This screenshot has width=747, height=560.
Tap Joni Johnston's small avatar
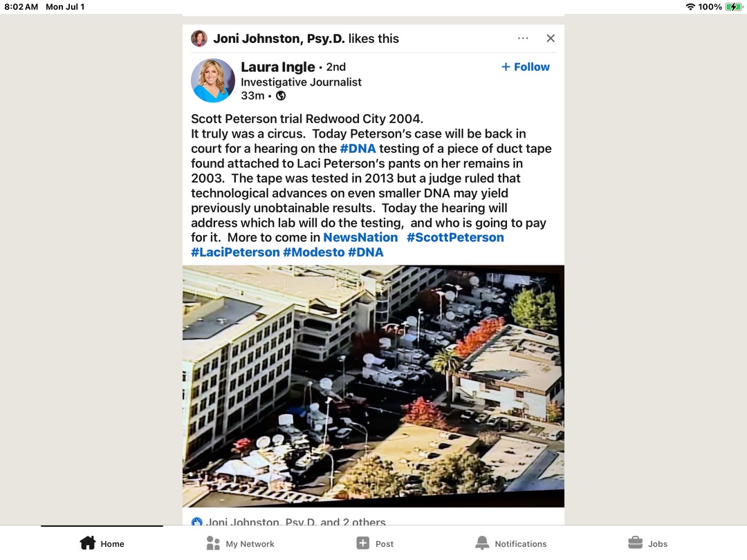pos(199,38)
